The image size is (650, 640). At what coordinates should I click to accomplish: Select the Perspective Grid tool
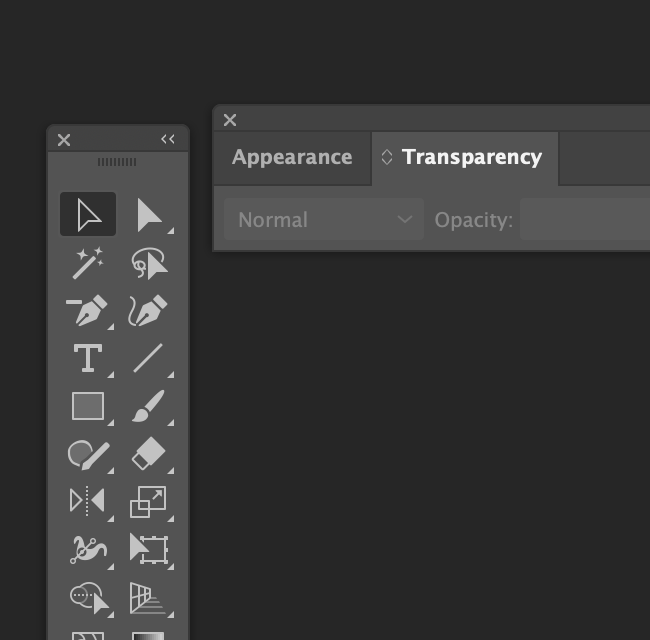148,598
